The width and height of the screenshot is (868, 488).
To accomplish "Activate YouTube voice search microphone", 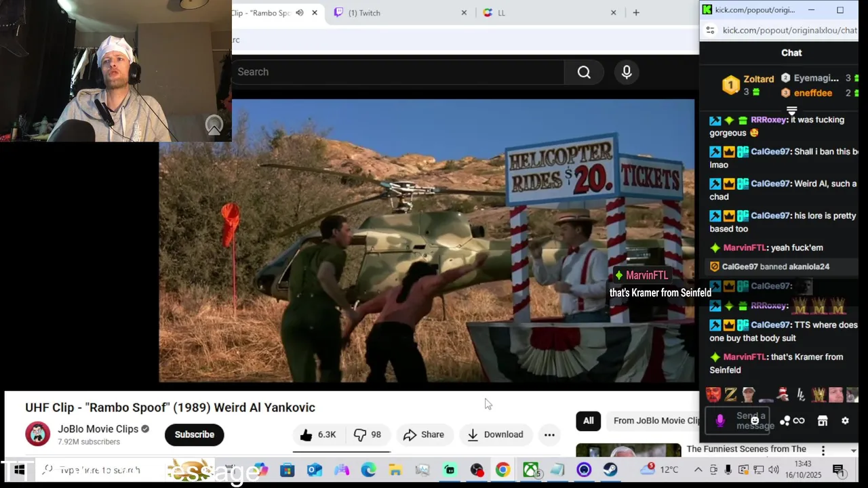I will pos(627,72).
